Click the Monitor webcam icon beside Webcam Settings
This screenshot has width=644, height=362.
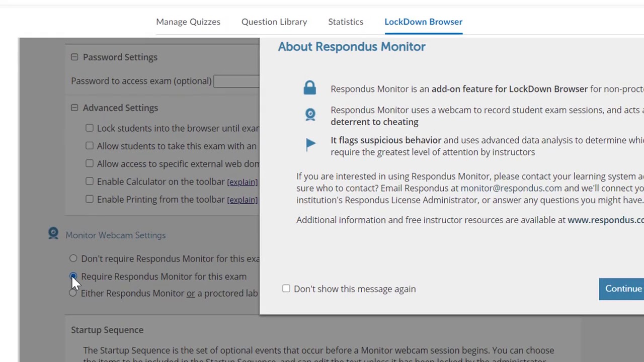53,234
